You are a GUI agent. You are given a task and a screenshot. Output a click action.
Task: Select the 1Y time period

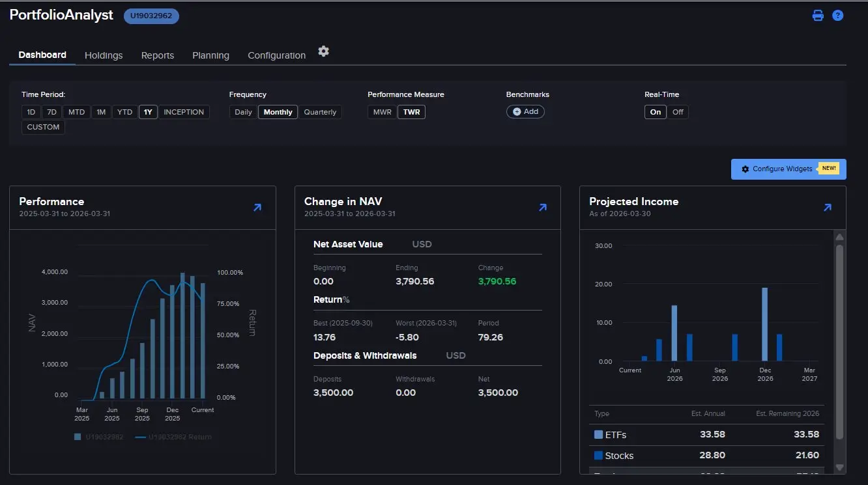pyautogui.click(x=148, y=112)
